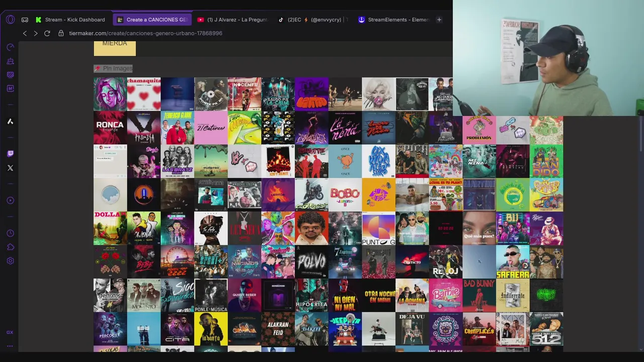
Task: Open the M-square panel icon in sidebar
Action: [x=10, y=88]
